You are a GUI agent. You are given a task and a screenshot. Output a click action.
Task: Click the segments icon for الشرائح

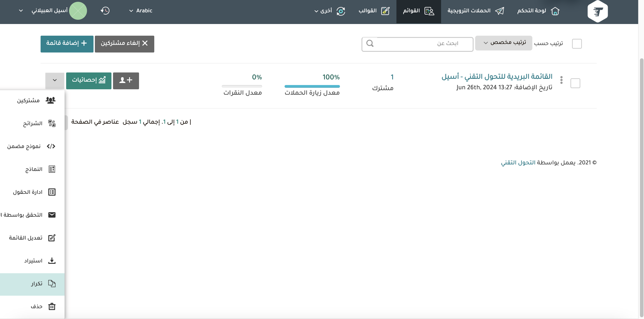pyautogui.click(x=52, y=123)
